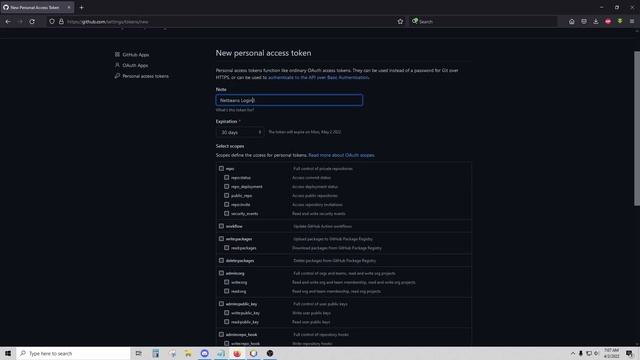Check the workflow scope checkbox

221,226
